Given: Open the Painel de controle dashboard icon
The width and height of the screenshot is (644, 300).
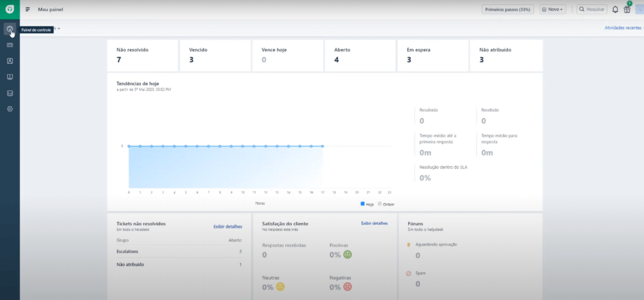Looking at the screenshot, I should coord(10,29).
